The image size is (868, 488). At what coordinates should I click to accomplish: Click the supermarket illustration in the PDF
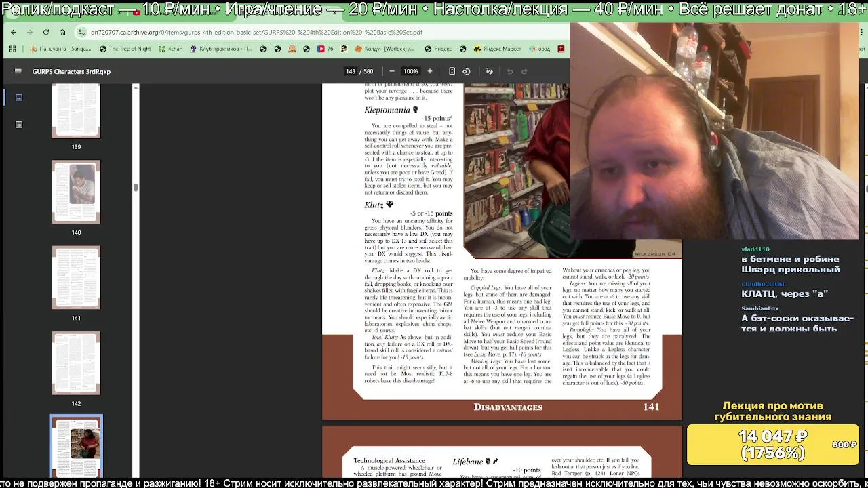coord(516,169)
